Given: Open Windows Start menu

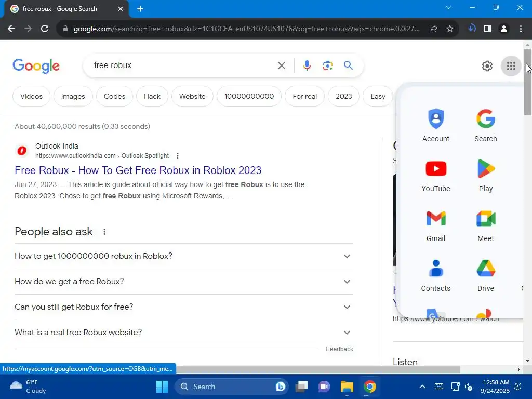Looking at the screenshot, I should tap(162, 387).
